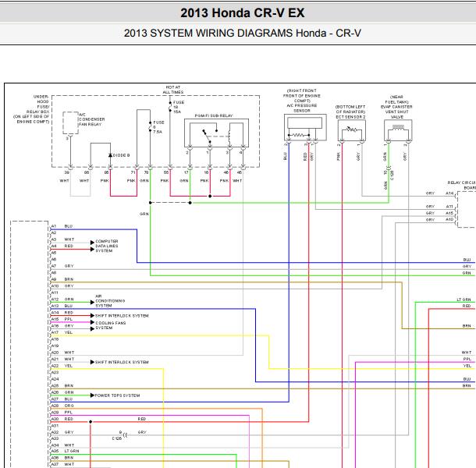
Task: Click the 'A/C CONDENSER FAN RELAY' label
Action: point(91,119)
